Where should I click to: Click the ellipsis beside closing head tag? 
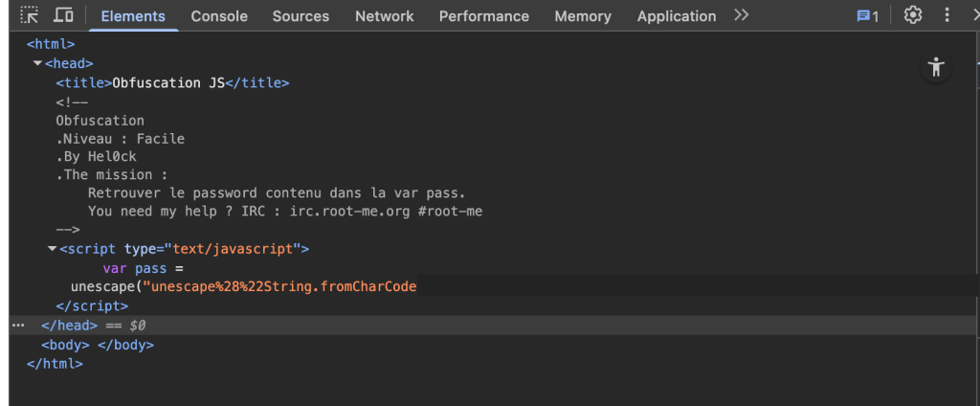pos(17,326)
